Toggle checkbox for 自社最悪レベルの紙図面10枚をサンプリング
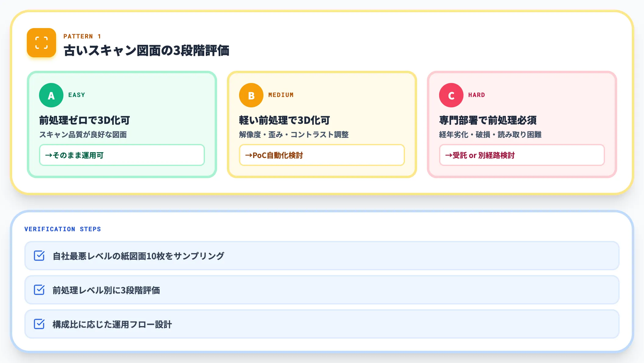Image resolution: width=644 pixels, height=363 pixels. coord(39,256)
